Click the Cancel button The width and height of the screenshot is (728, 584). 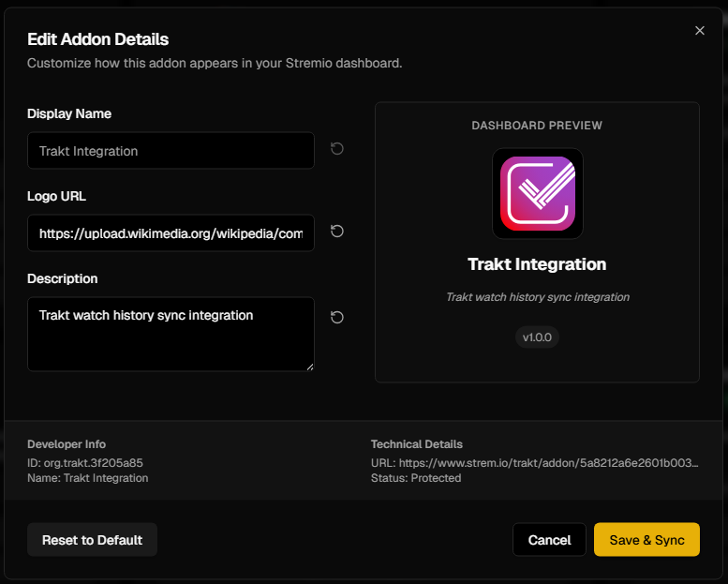549,540
